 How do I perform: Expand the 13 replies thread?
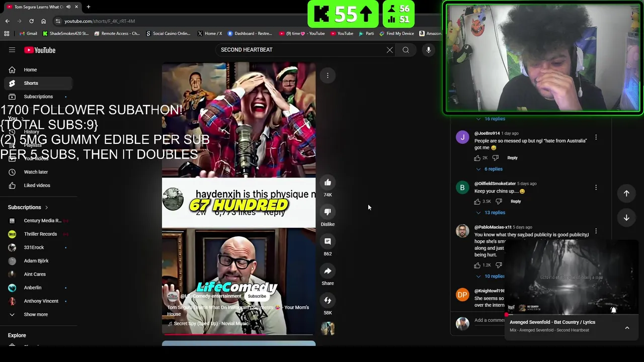click(x=491, y=213)
